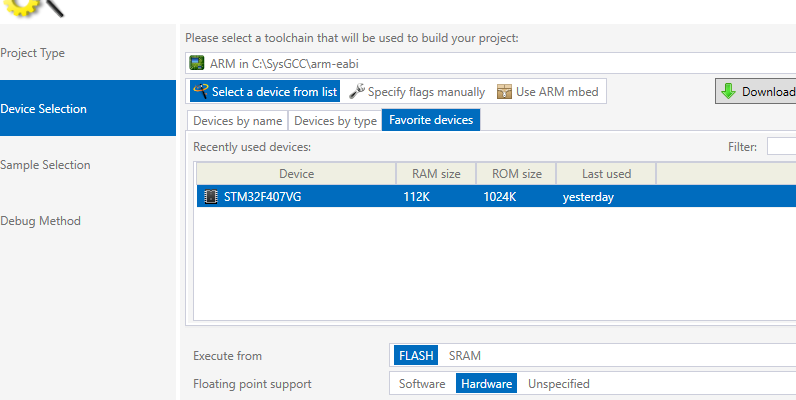Viewport: 796px width, 400px height.
Task: Select Execute from SRAM option
Action: [464, 355]
